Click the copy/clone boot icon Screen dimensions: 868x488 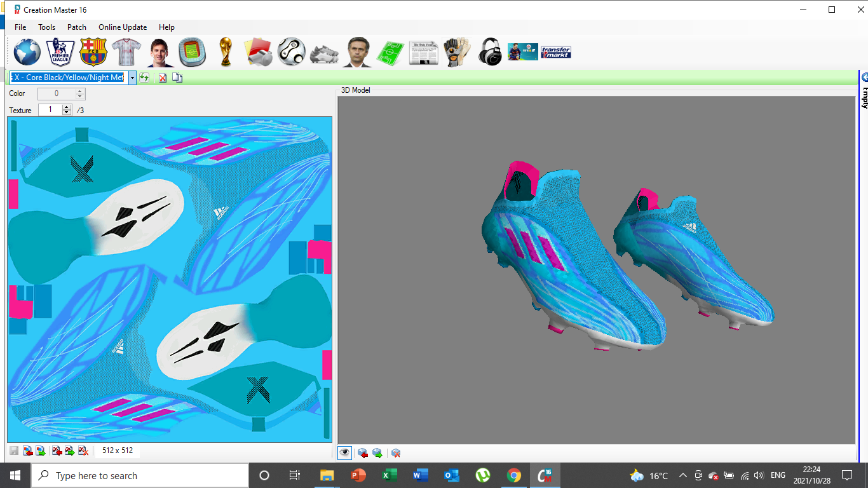click(x=177, y=78)
